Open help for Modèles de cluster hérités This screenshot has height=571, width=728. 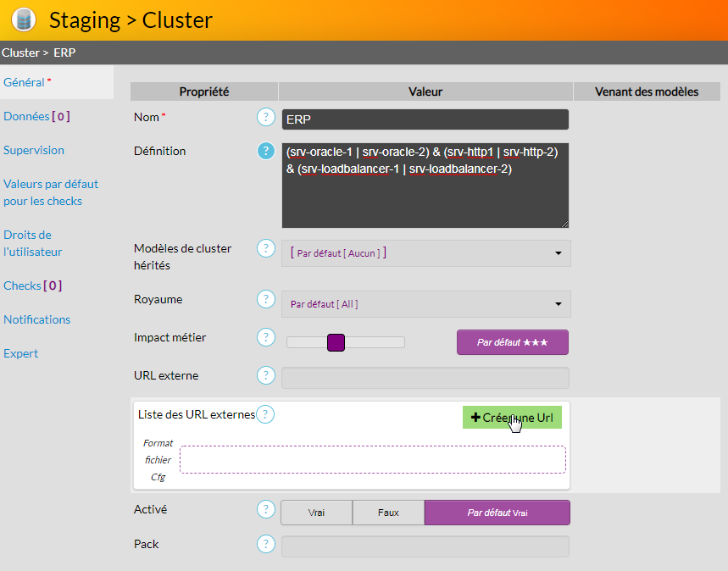(266, 249)
